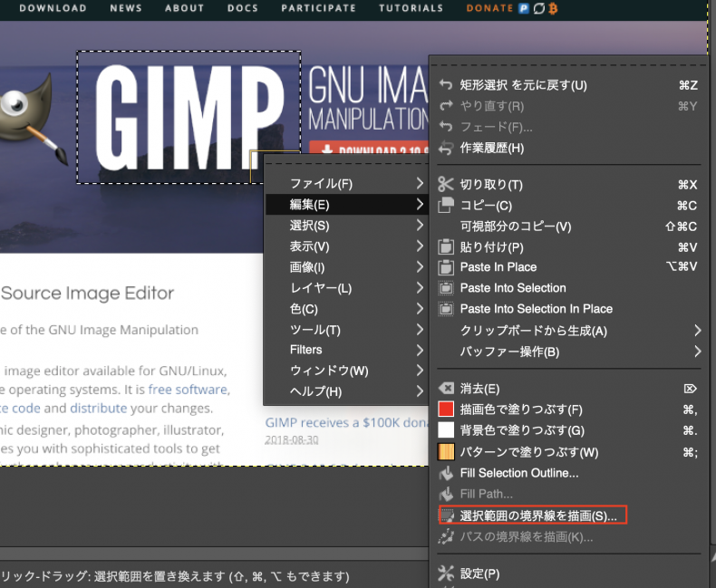716x588 pixels.
Task: Expand the 表示(V) submenu arrow
Action: [420, 246]
